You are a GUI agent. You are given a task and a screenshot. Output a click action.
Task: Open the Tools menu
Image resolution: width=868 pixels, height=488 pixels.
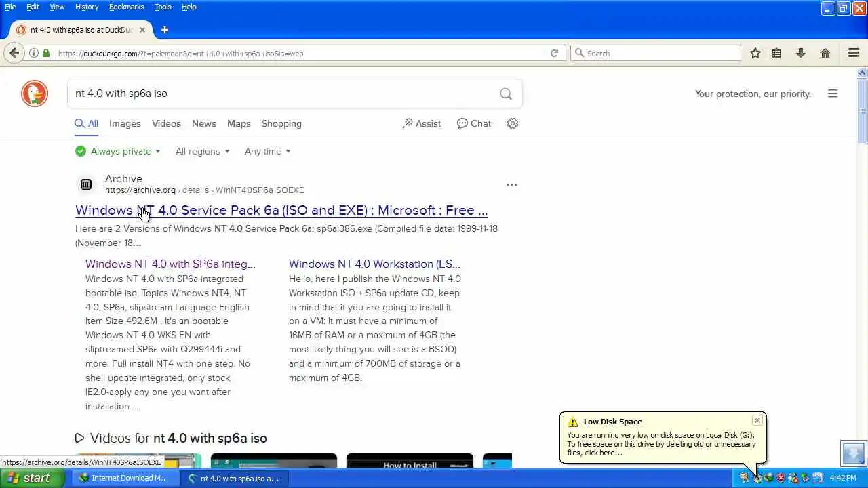coord(163,7)
